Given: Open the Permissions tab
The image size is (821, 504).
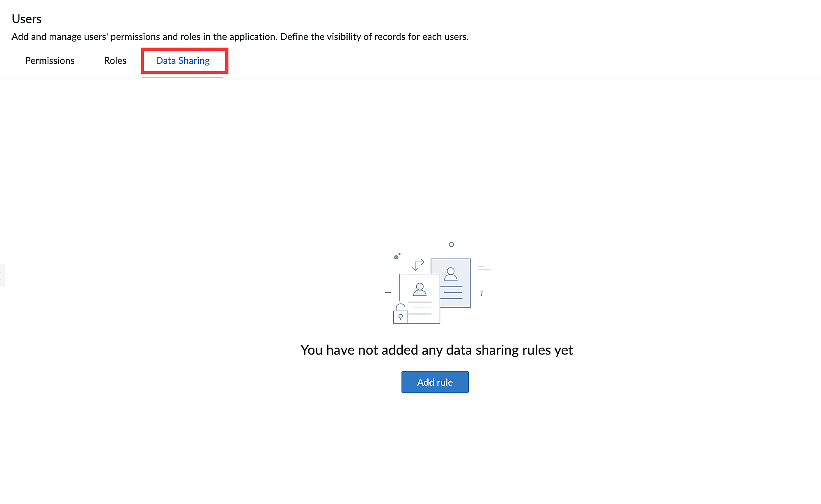Looking at the screenshot, I should coord(50,61).
